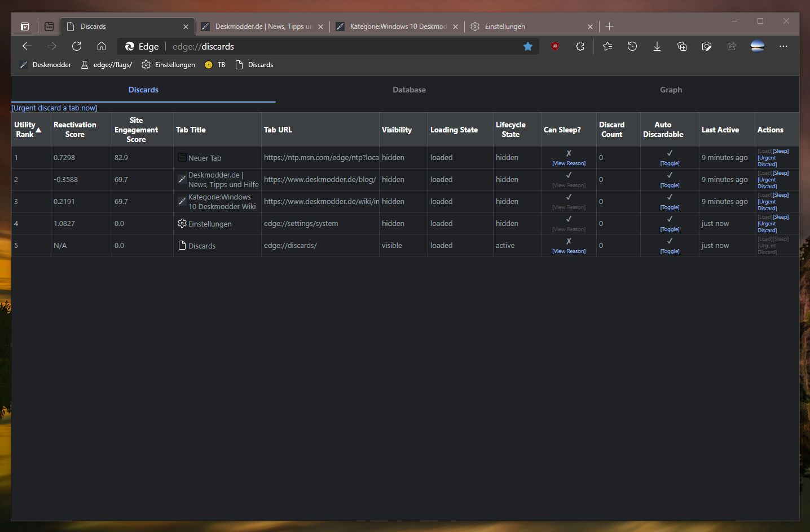Toggle auto discardable for Neuer Tab row
Viewport: 810px width, 532px height.
point(670,163)
